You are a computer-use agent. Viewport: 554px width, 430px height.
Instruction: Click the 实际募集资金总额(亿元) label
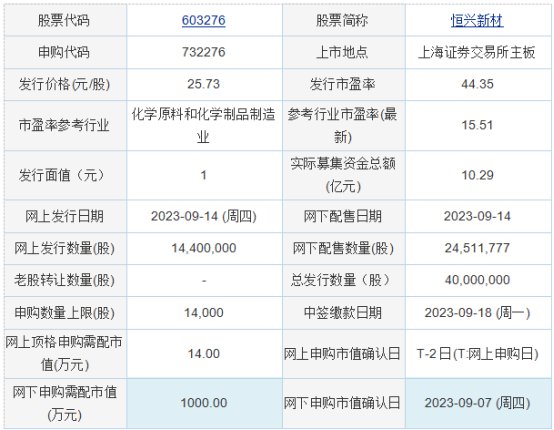[342, 175]
